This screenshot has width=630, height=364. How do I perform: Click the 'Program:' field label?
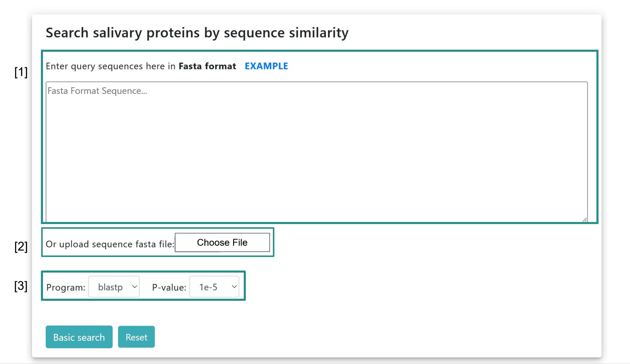click(66, 287)
